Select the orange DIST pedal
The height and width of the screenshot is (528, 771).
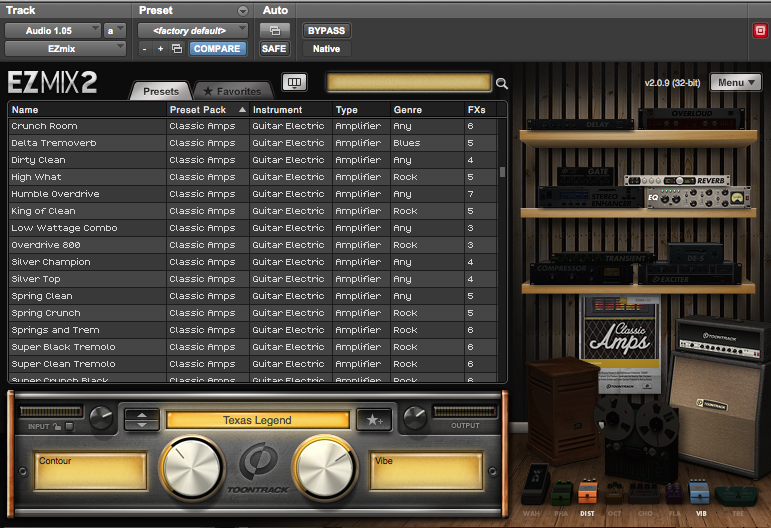[x=587, y=492]
